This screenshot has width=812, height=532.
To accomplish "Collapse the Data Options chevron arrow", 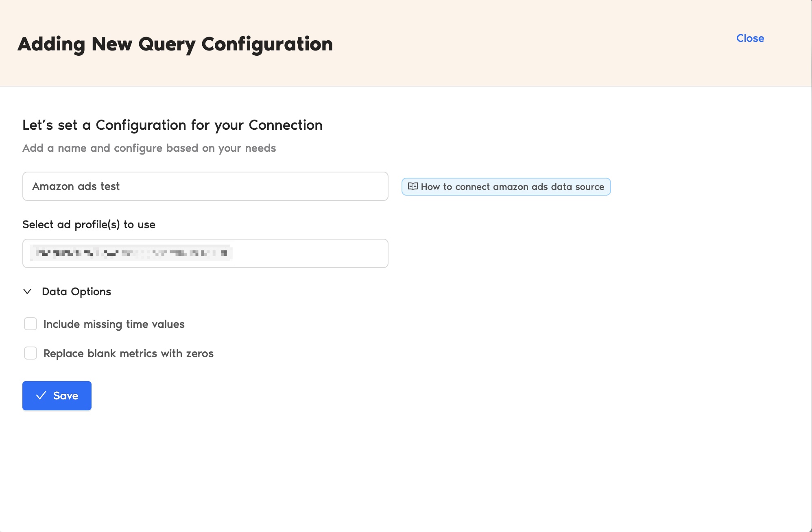I will pyautogui.click(x=27, y=292).
